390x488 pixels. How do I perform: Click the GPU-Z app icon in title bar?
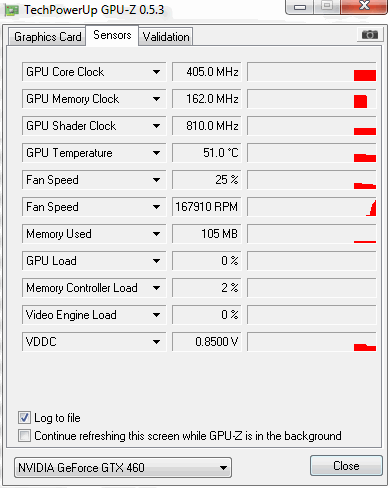(x=12, y=11)
